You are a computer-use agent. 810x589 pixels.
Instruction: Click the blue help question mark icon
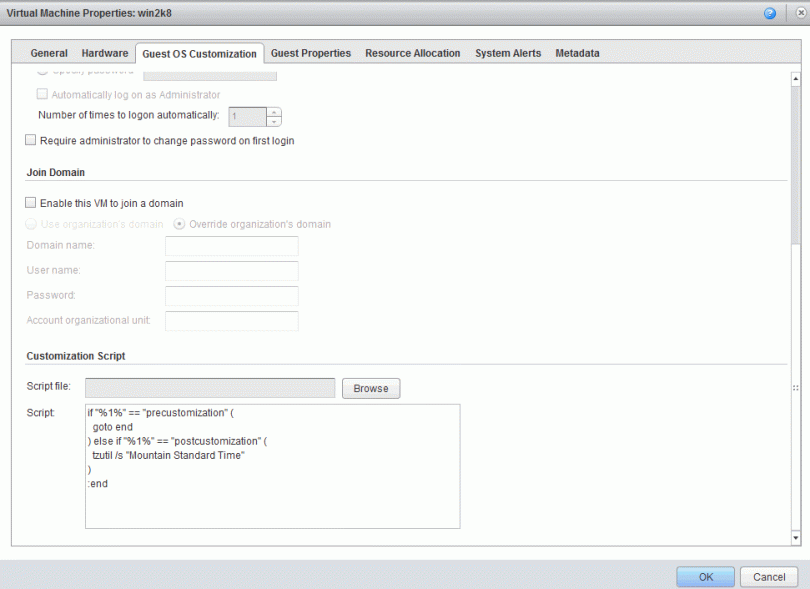770,13
